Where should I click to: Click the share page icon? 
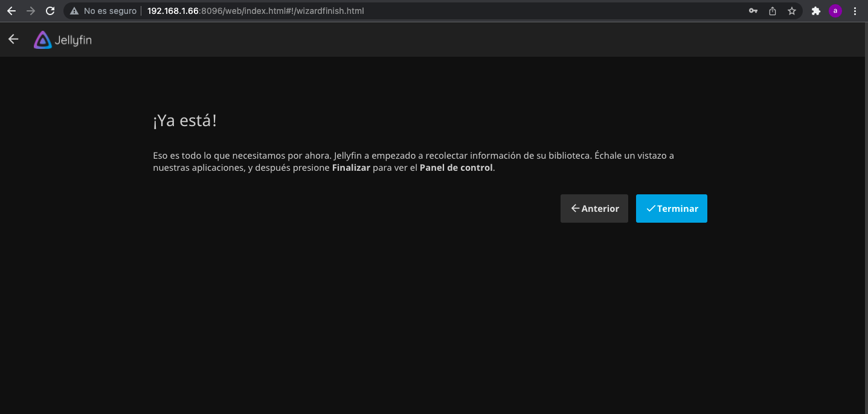click(773, 11)
